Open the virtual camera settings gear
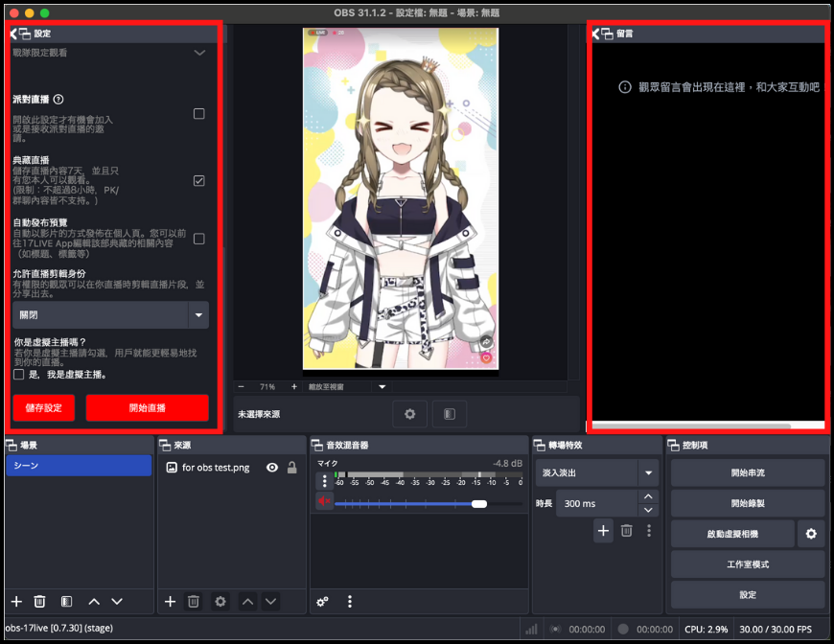This screenshot has width=834, height=644. point(810,534)
